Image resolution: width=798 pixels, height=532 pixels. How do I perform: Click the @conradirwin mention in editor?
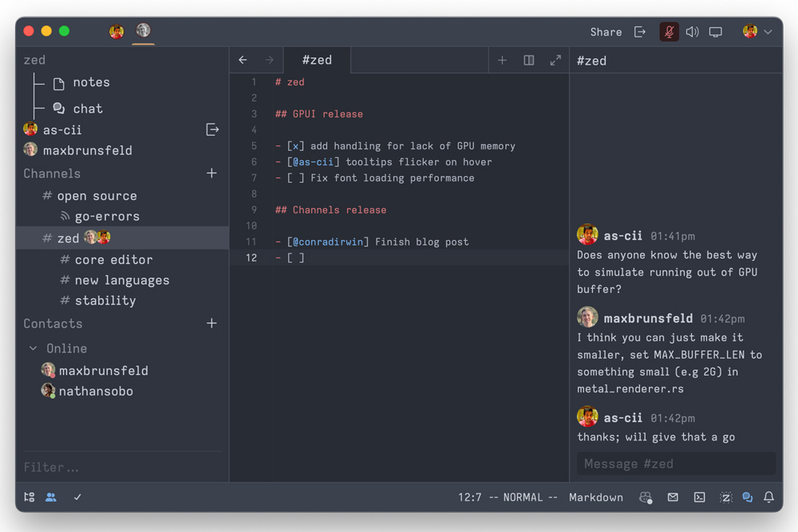[x=328, y=242]
